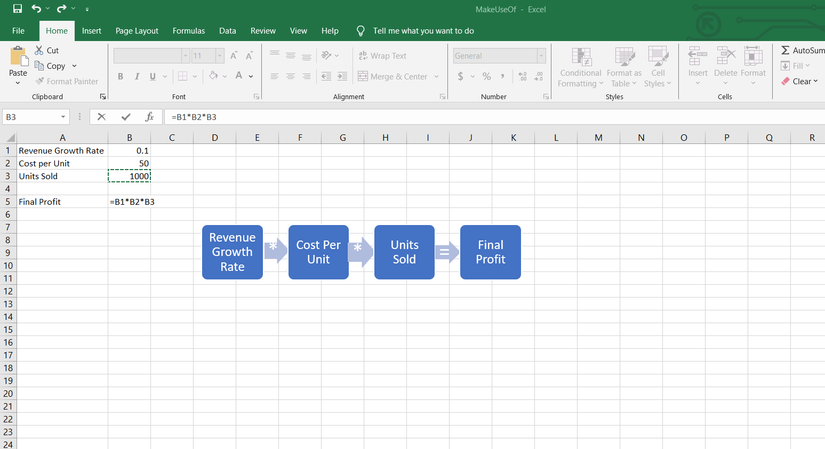Expand the Copy options dropdown arrow
Image resolution: width=825 pixels, height=449 pixels.
coord(74,66)
